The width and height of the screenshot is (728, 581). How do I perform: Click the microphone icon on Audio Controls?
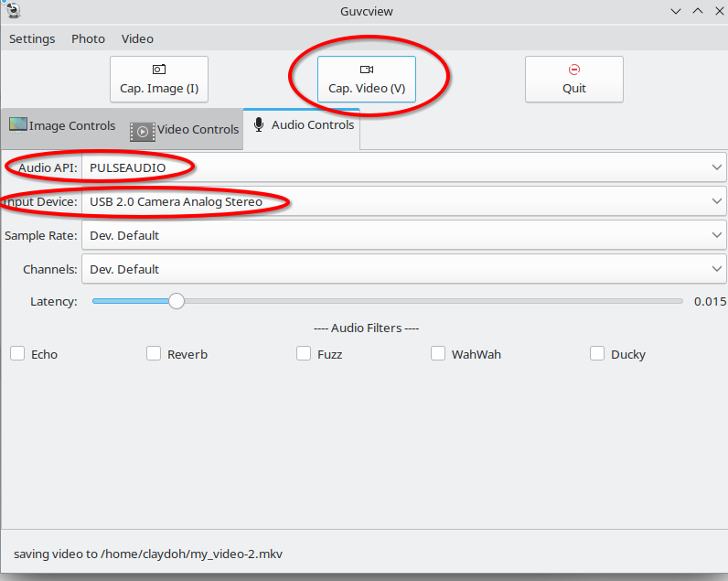tap(259, 124)
